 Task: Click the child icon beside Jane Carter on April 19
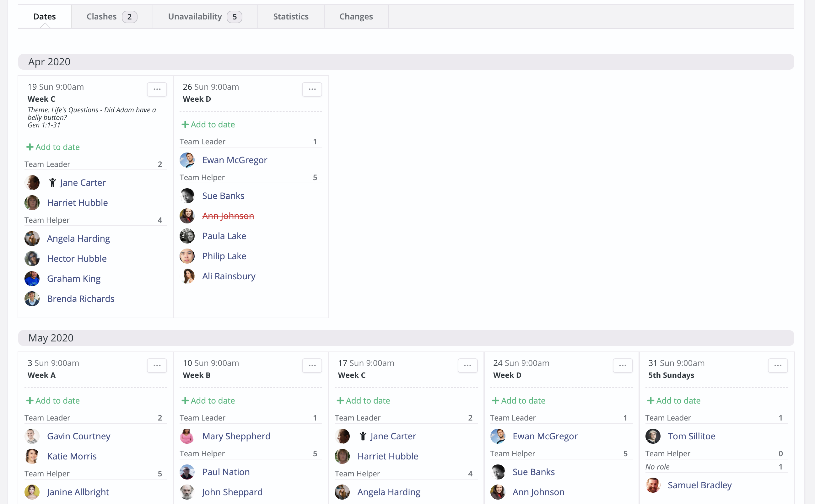tap(52, 183)
